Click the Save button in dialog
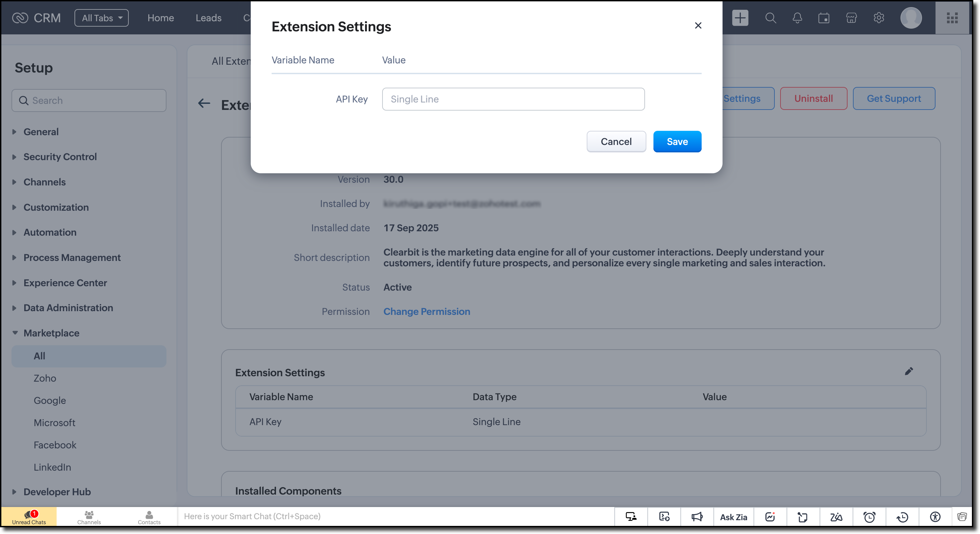The height and width of the screenshot is (534, 980). [x=677, y=142]
